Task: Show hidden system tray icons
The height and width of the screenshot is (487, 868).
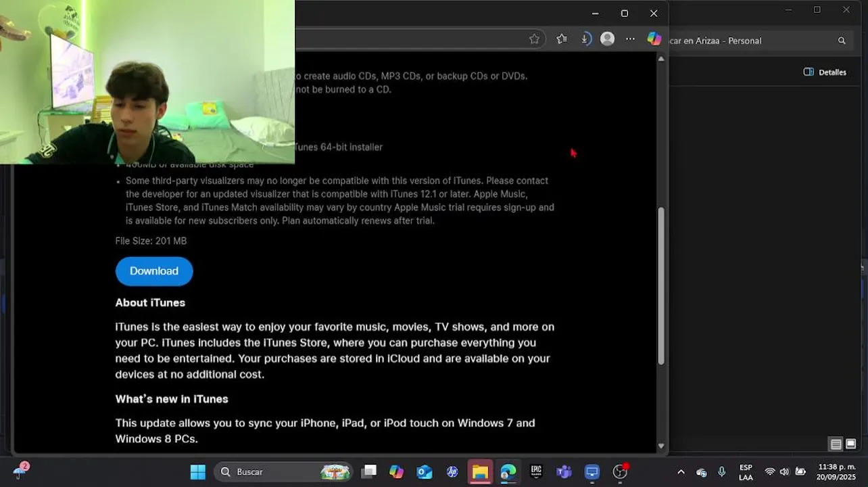Action: pos(681,472)
